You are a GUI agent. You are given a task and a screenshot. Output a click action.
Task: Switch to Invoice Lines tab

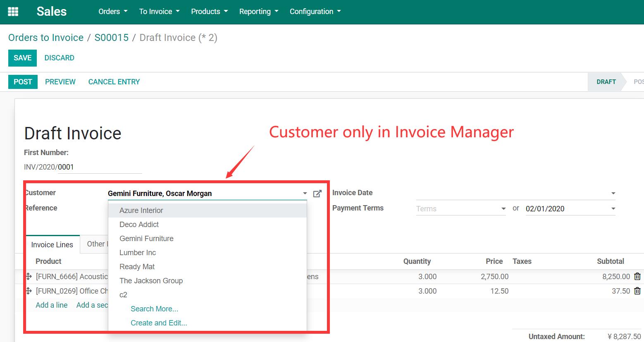click(x=52, y=245)
